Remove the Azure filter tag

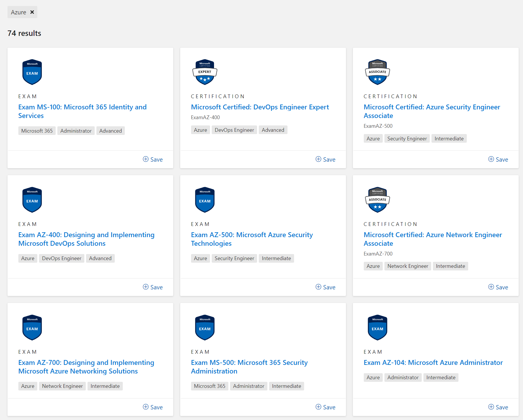coord(32,12)
